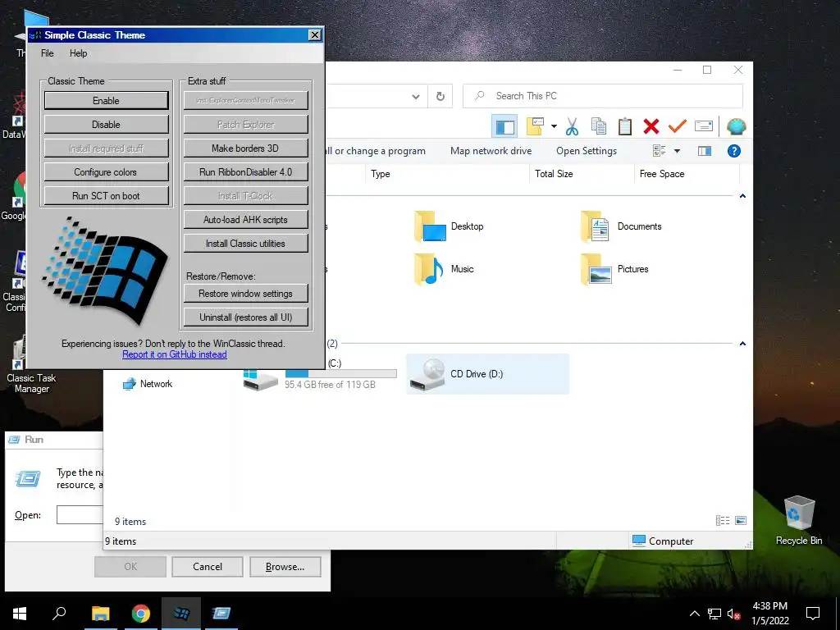840x630 pixels.
Task: Collapse the Devices and drives group chevron
Action: click(x=742, y=344)
